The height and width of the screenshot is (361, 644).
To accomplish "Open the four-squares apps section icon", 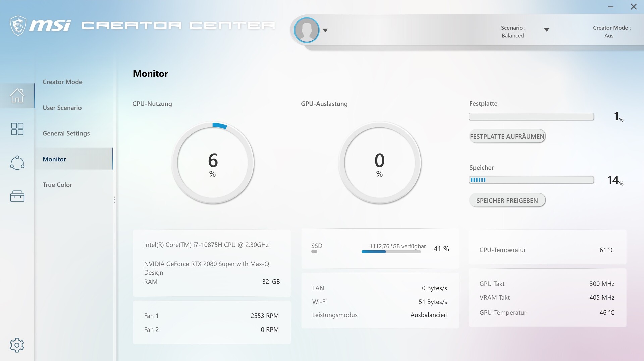I will click(x=17, y=129).
